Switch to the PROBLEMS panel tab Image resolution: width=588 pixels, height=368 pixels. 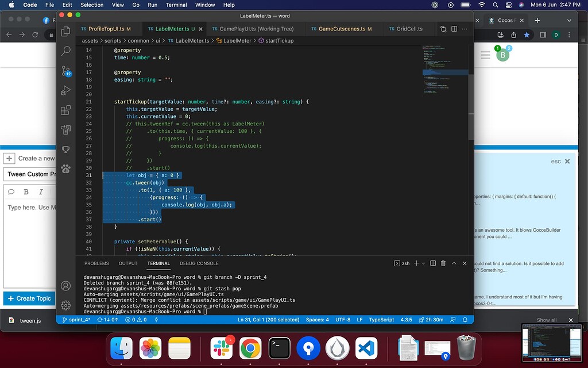[x=96, y=263]
